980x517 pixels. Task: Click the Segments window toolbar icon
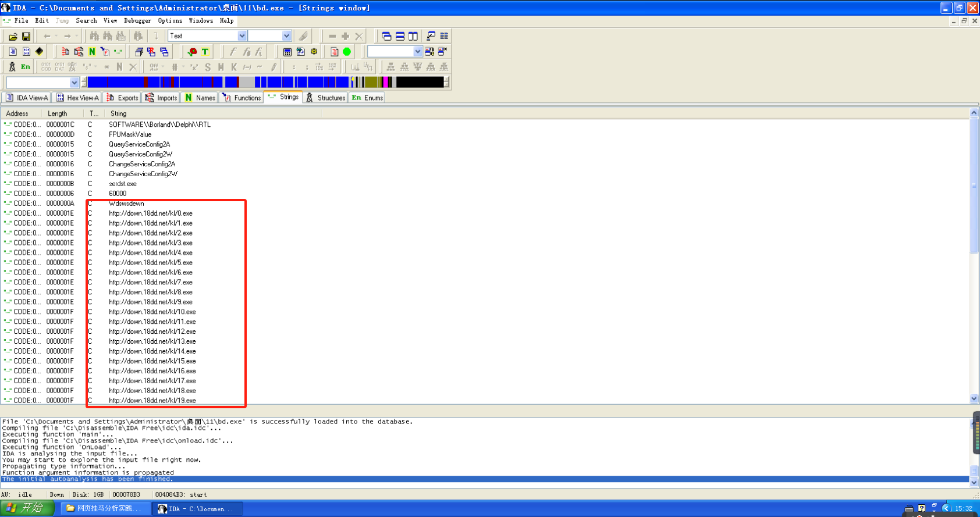[139, 52]
